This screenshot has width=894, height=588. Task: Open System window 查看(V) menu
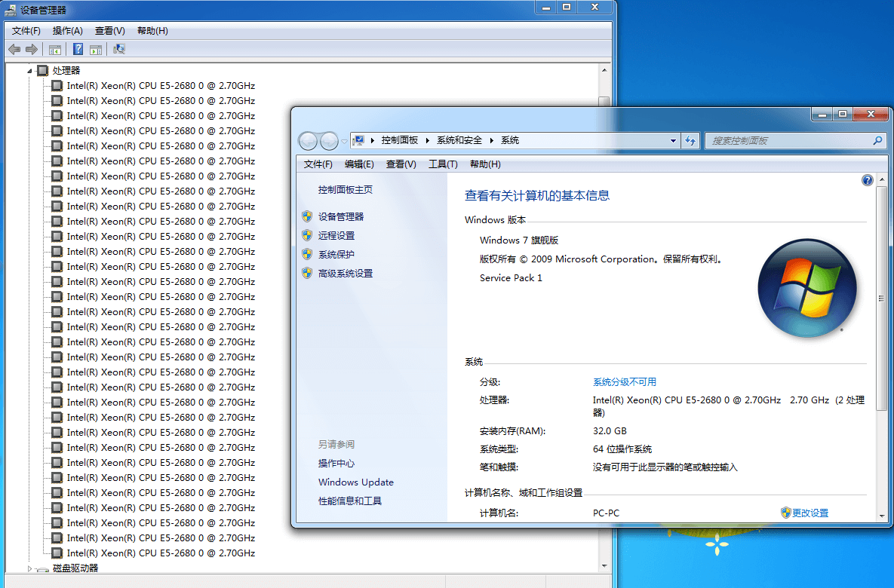[x=401, y=164]
